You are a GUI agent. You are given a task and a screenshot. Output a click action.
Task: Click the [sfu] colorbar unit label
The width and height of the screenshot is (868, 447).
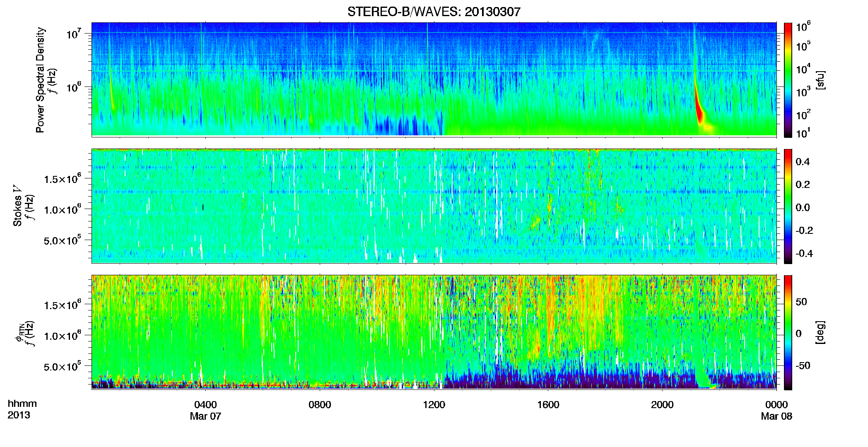pos(821,80)
